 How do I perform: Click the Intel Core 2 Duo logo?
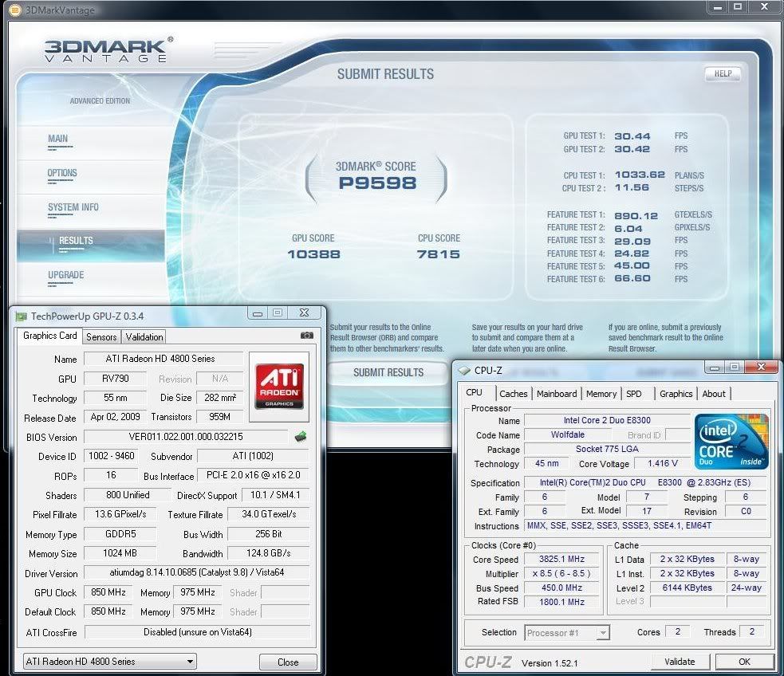click(731, 441)
